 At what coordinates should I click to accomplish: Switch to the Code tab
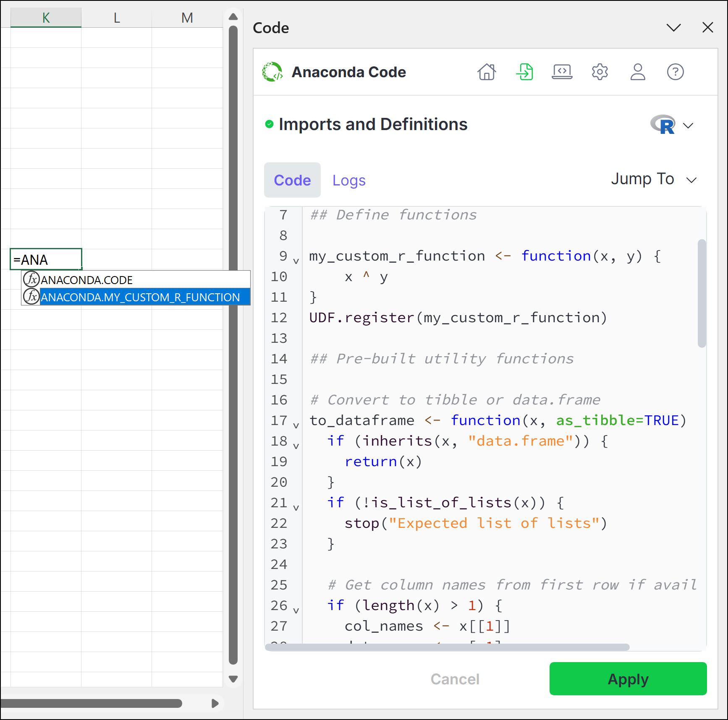[292, 180]
